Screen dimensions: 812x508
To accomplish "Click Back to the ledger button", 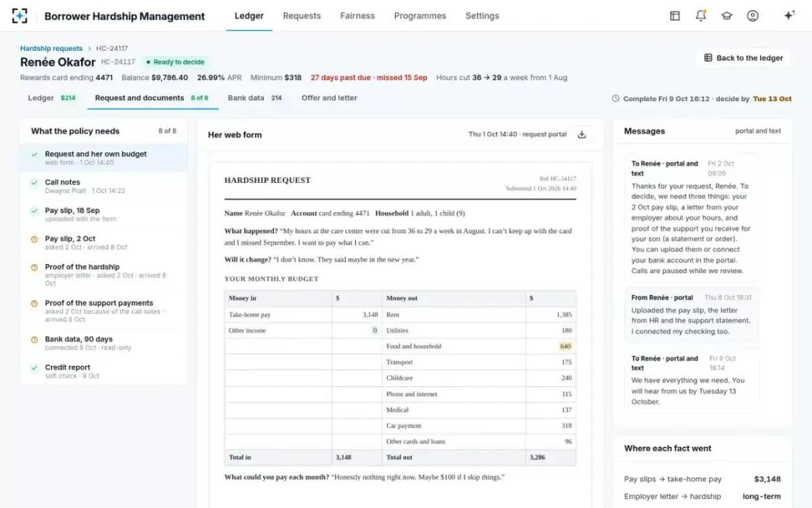I will (x=743, y=58).
